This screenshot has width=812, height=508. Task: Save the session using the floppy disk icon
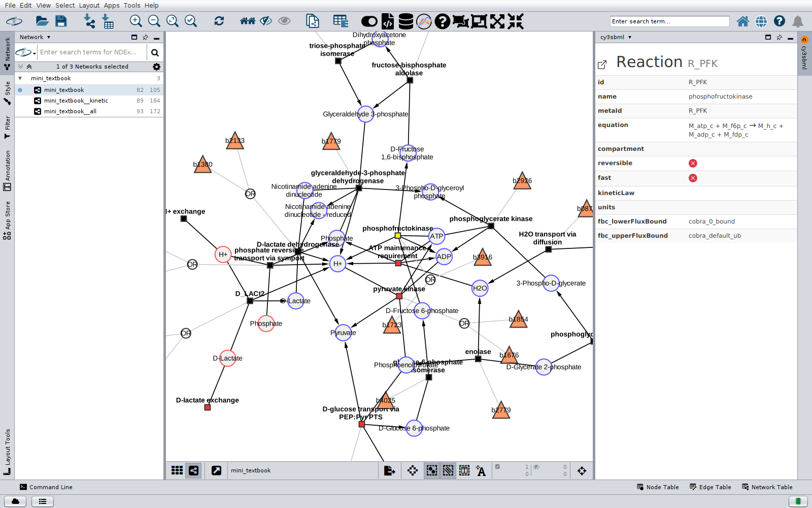click(61, 21)
